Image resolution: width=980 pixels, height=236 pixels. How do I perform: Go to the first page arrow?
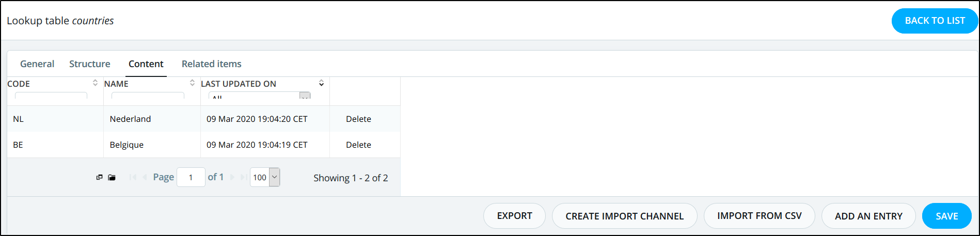tap(133, 177)
